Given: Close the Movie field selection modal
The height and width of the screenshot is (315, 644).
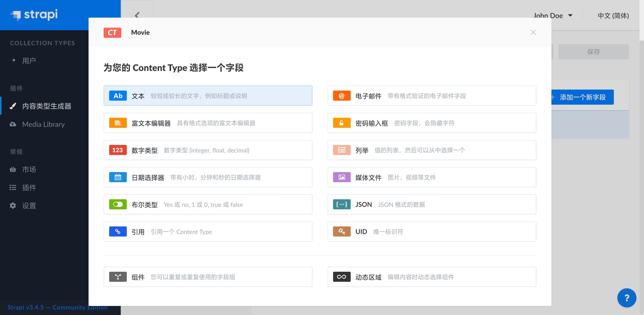Looking at the screenshot, I should pos(533,32).
